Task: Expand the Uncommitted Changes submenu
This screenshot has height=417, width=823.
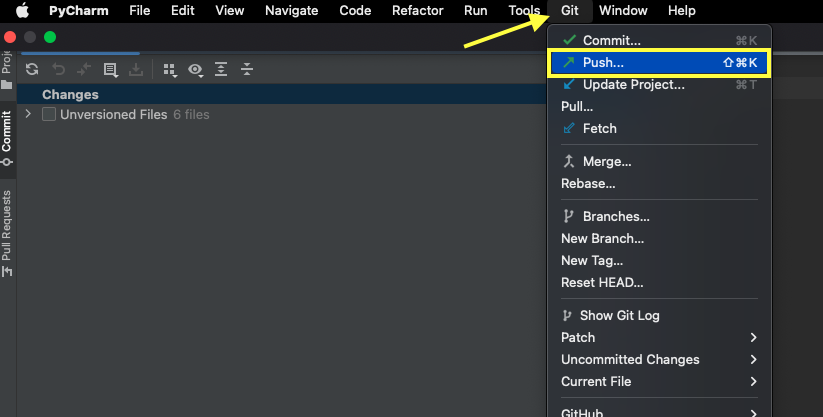Action: pos(659,360)
